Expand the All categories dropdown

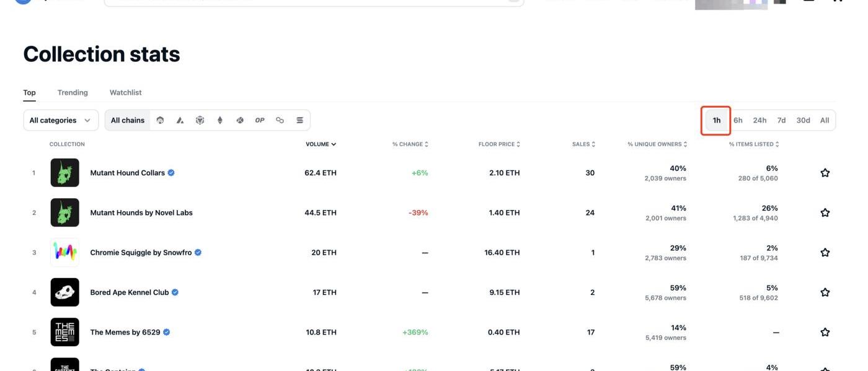point(61,120)
